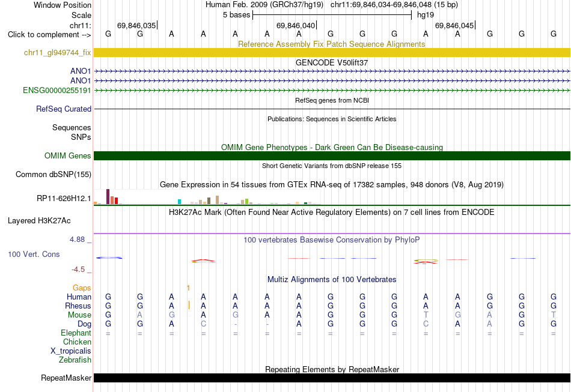Click the Sequences publications label

[72, 127]
